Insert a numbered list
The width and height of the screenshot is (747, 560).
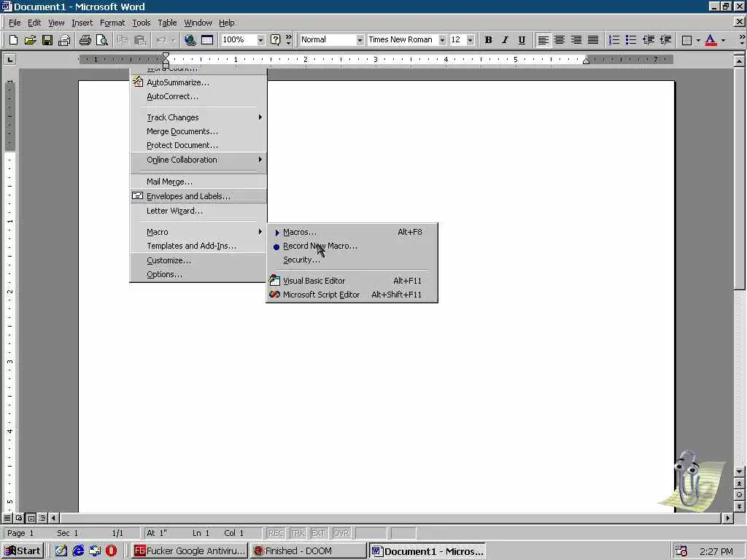click(614, 40)
